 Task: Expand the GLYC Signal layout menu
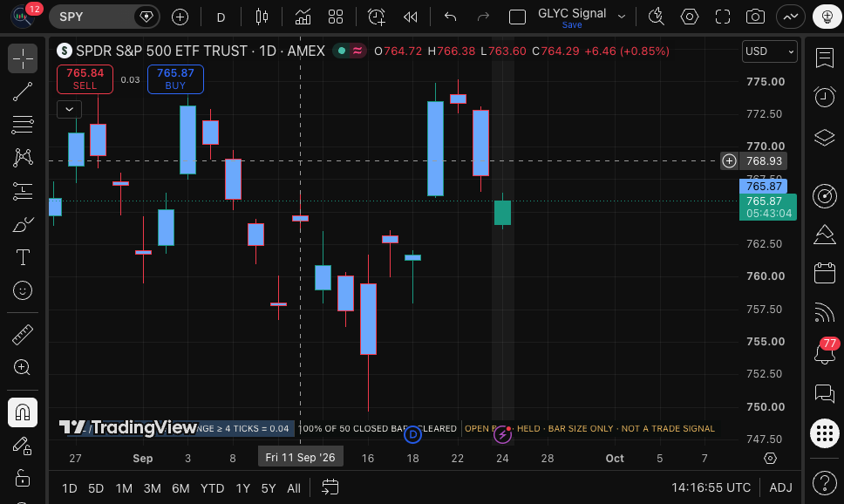[622, 17]
